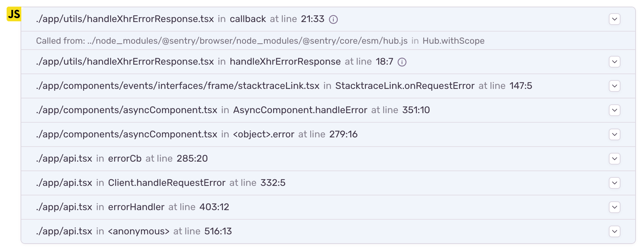Click the stacktraceLink.tsx file path
Image resolution: width=644 pixels, height=252 pixels.
click(178, 86)
